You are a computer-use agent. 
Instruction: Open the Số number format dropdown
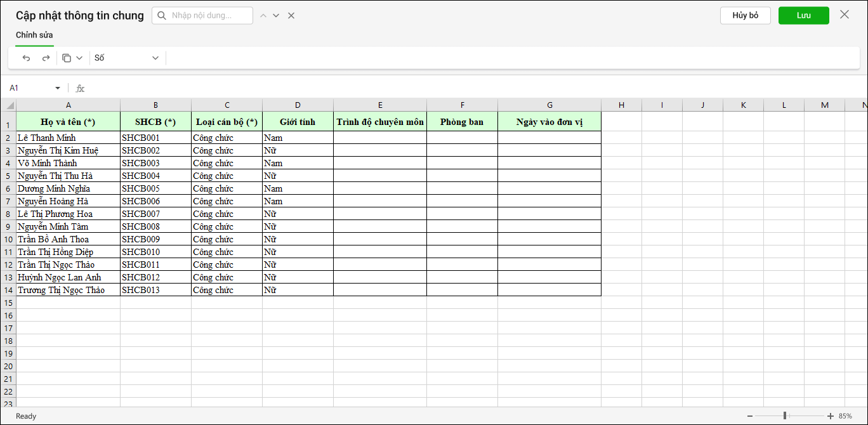pyautogui.click(x=127, y=58)
